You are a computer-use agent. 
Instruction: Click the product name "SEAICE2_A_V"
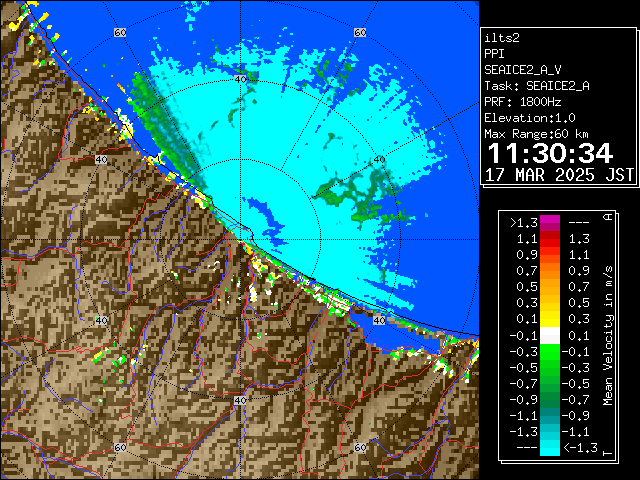(523, 70)
